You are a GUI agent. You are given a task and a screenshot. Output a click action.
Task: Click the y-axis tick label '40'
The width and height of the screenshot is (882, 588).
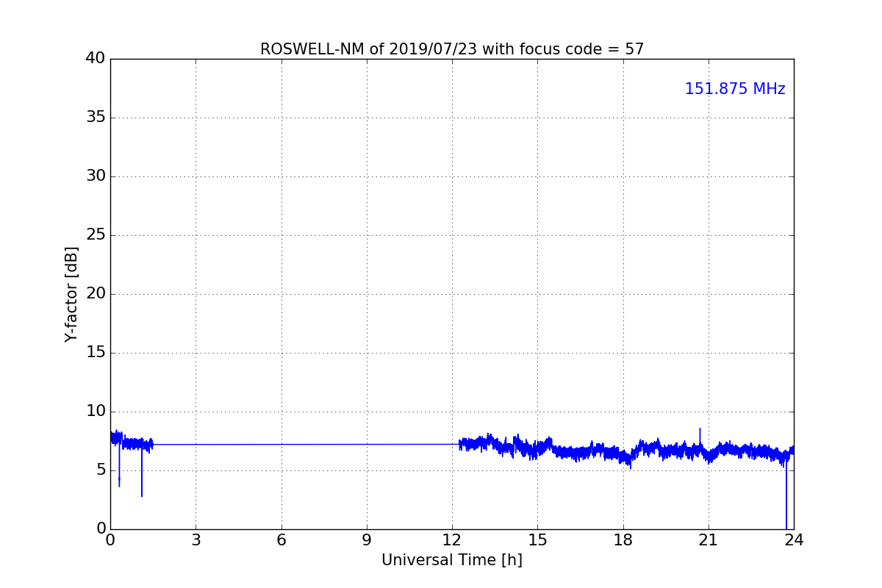tap(96, 58)
